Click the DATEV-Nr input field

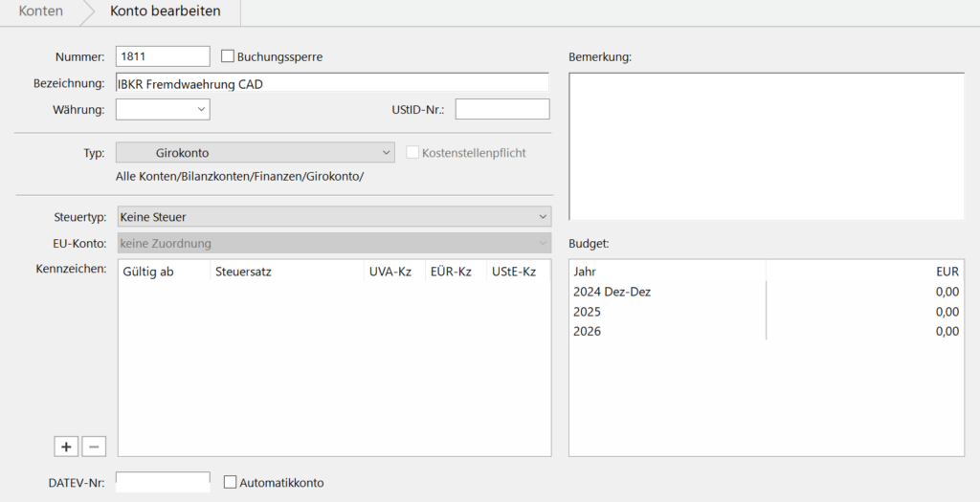pyautogui.click(x=162, y=482)
